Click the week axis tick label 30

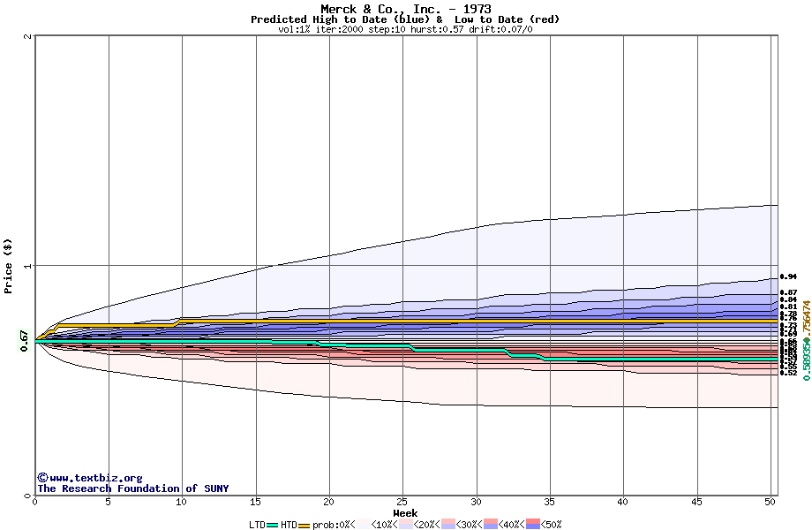(x=476, y=502)
